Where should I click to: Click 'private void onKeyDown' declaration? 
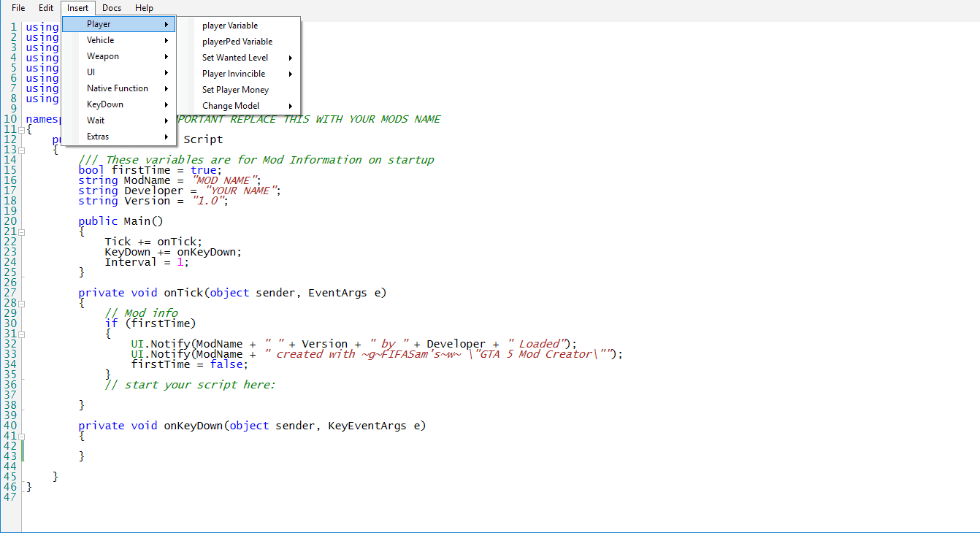point(252,426)
